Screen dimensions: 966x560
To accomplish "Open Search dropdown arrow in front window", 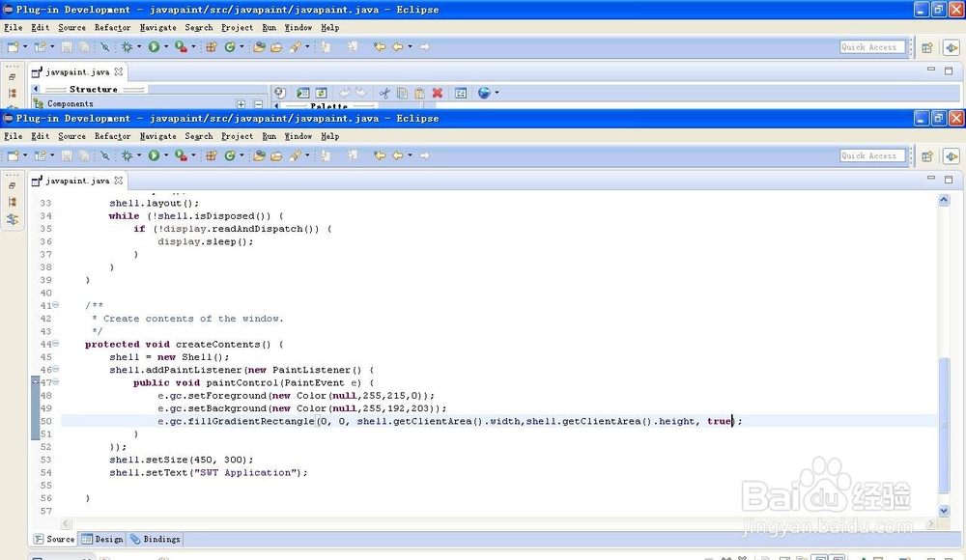I will [307, 155].
